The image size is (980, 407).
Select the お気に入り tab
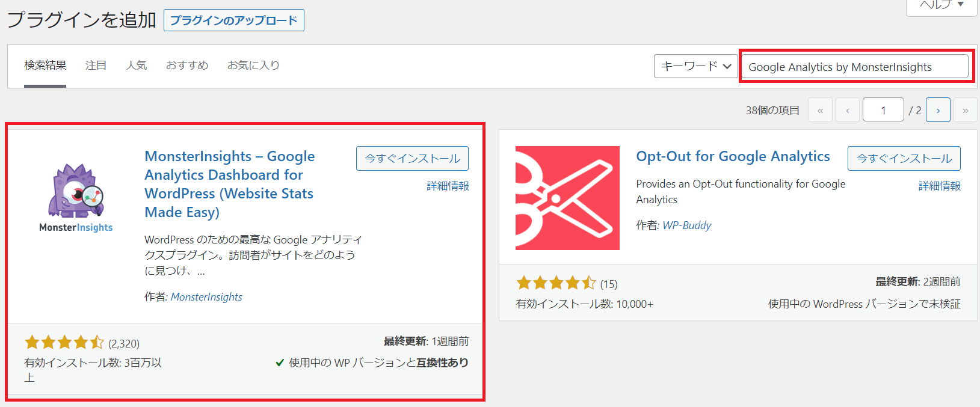point(253,65)
